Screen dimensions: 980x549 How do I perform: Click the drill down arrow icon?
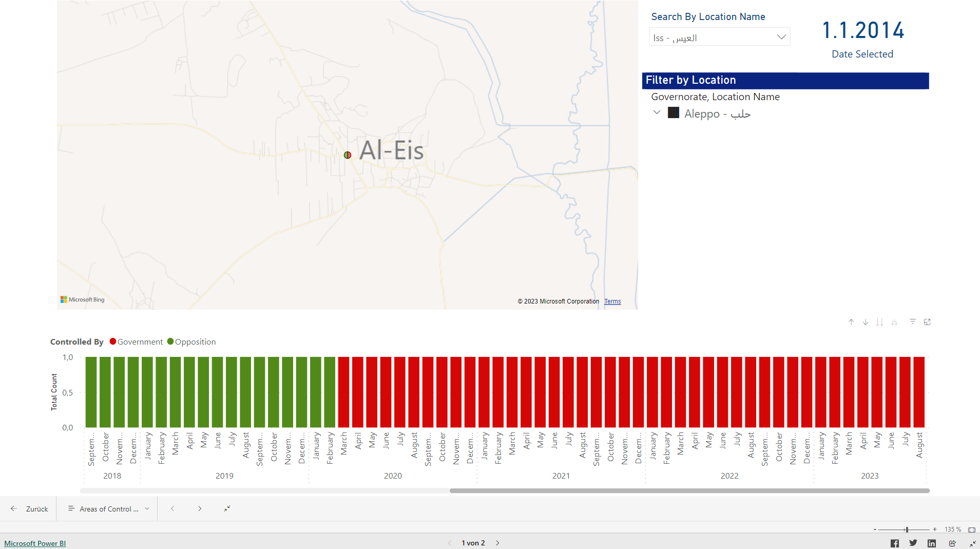click(x=866, y=322)
